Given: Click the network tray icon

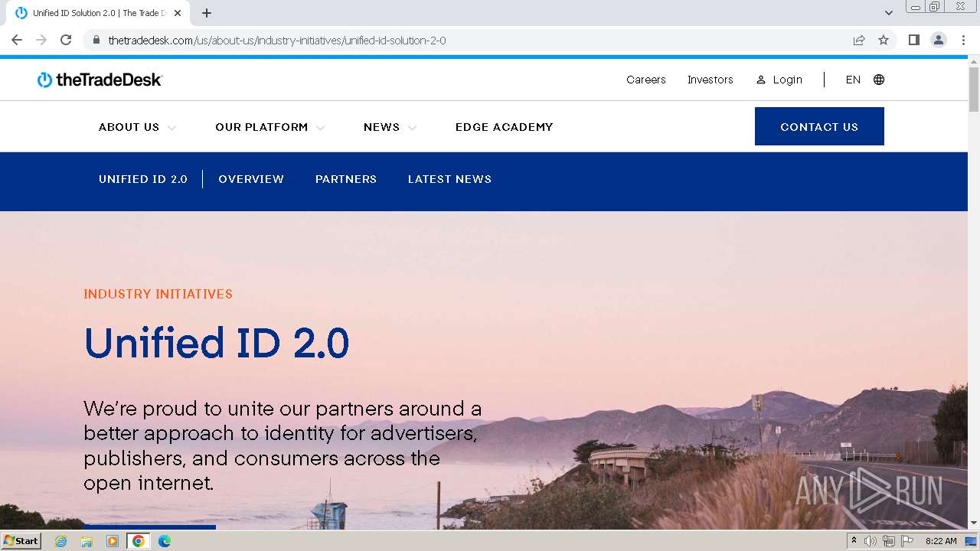Looking at the screenshot, I should (889, 541).
